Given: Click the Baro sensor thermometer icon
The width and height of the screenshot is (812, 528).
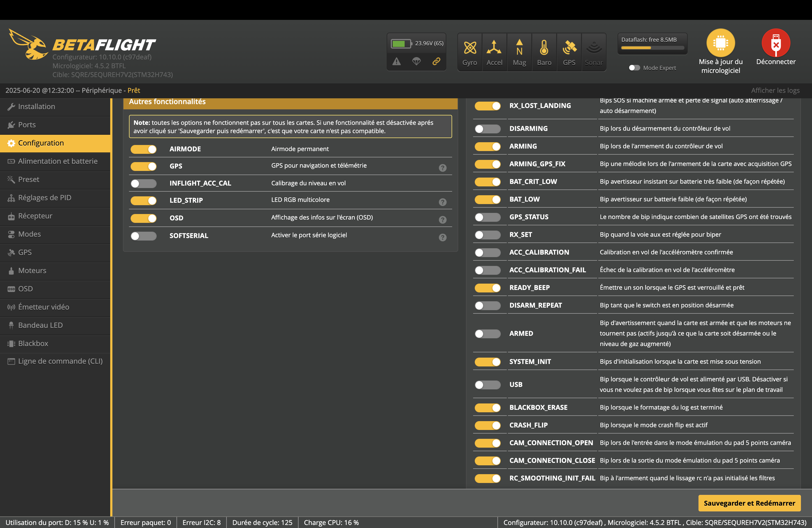Looking at the screenshot, I should tap(544, 48).
